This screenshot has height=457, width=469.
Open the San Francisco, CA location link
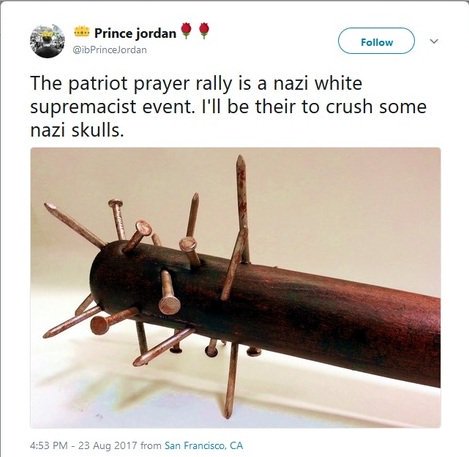pyautogui.click(x=204, y=445)
